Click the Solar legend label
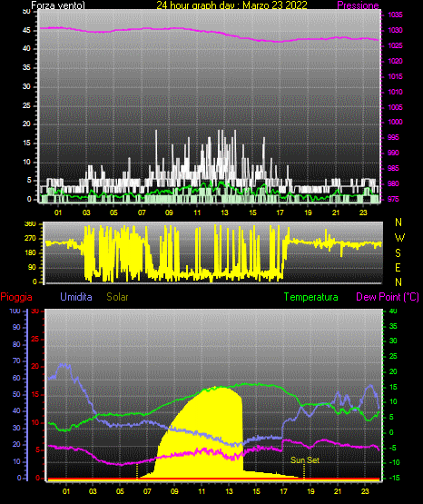 point(117,297)
